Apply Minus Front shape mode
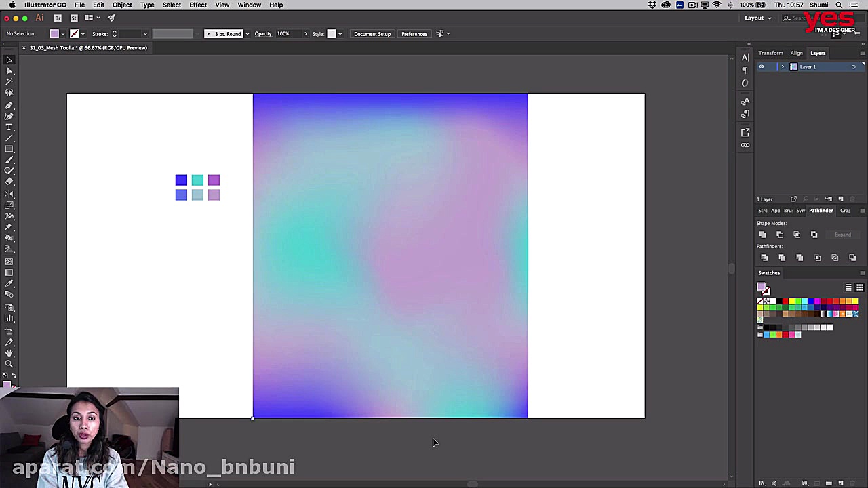Image resolution: width=868 pixels, height=488 pixels. click(x=779, y=235)
